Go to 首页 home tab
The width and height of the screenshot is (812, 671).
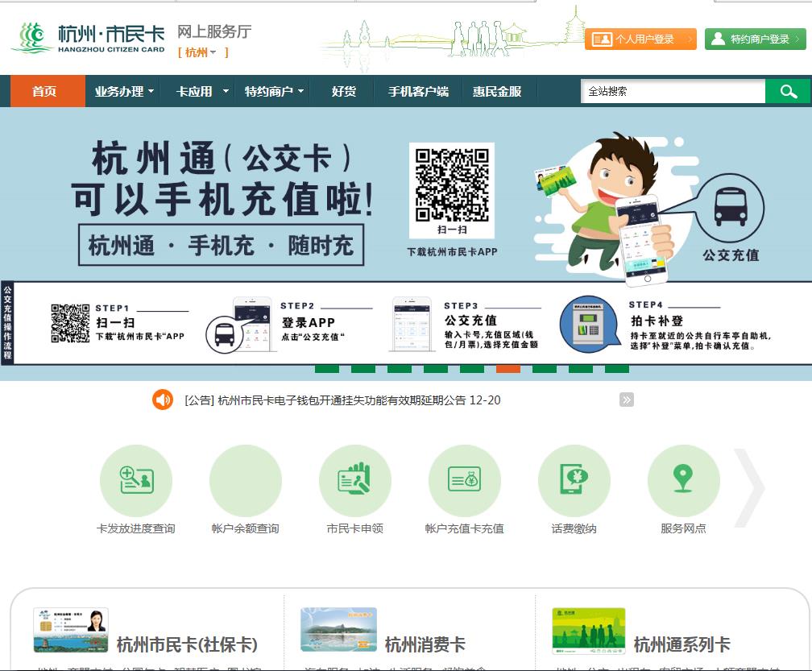(x=48, y=91)
